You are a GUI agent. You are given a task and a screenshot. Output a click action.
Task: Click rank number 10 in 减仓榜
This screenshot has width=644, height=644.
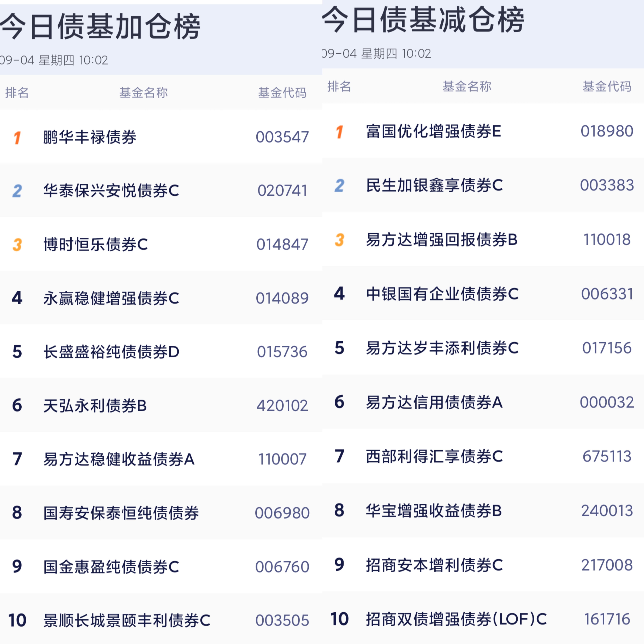tap(339, 619)
